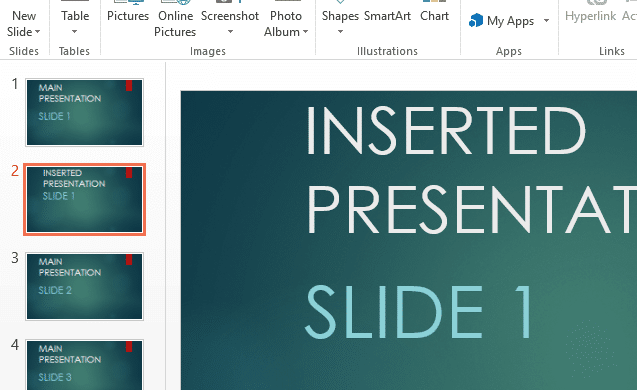
Task: Click the SLIDE 1 subtitle text on slide
Action: 418,312
